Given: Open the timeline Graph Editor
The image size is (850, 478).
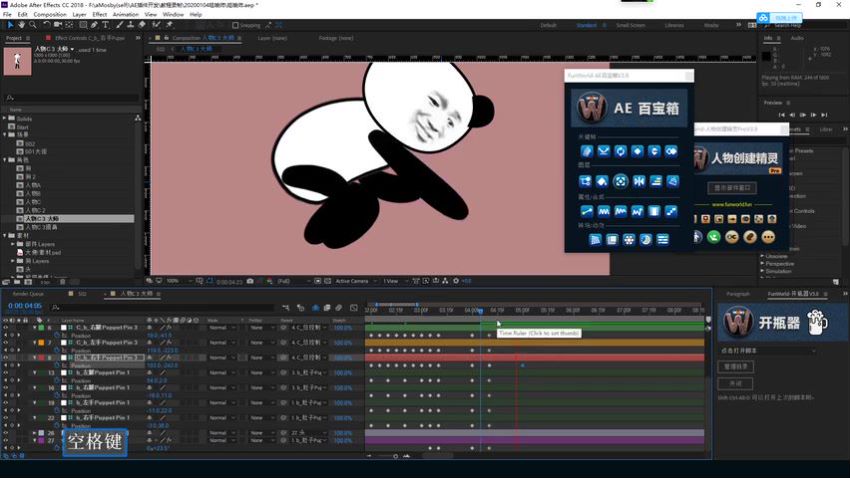Looking at the screenshot, I should coord(354,308).
